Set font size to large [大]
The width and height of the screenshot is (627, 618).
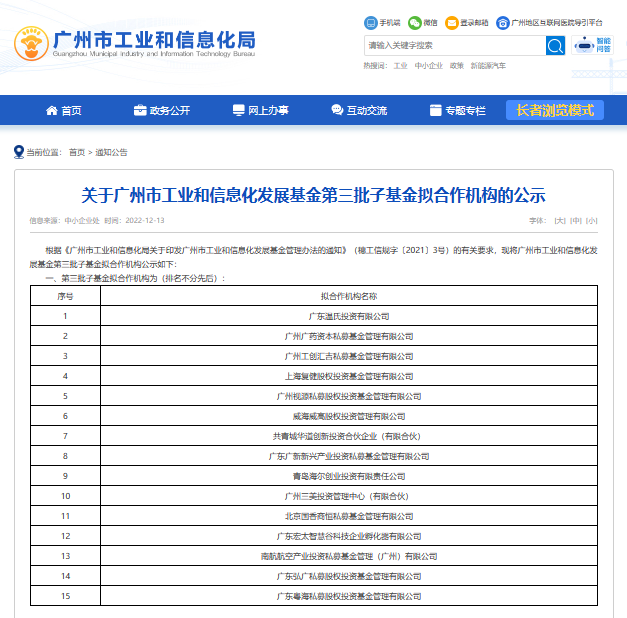tap(560, 221)
